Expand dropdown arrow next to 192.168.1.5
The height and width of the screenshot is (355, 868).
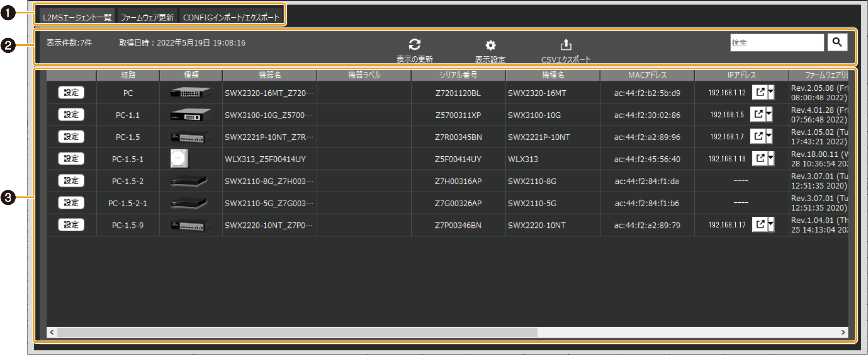click(x=769, y=114)
